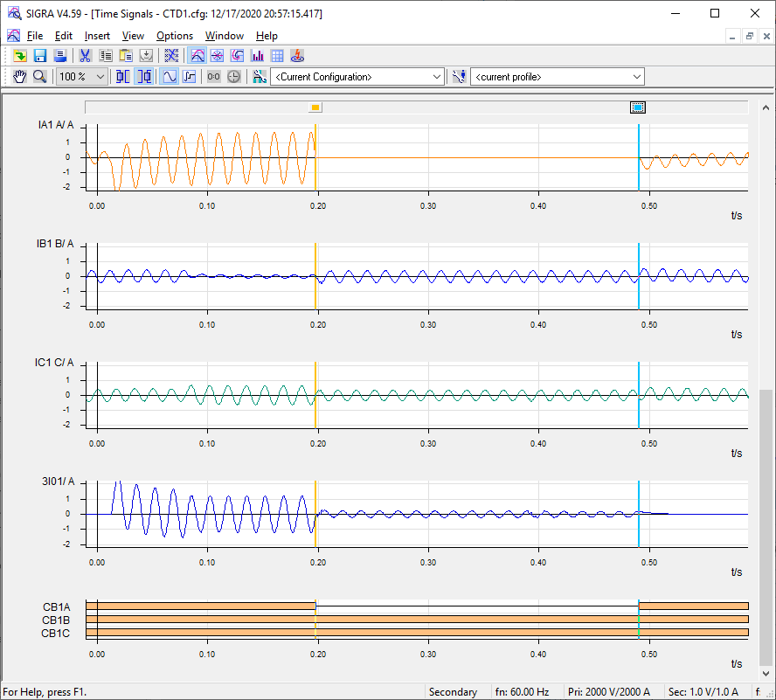Open the Fault Locator icon
776x700 pixels.
[297, 55]
